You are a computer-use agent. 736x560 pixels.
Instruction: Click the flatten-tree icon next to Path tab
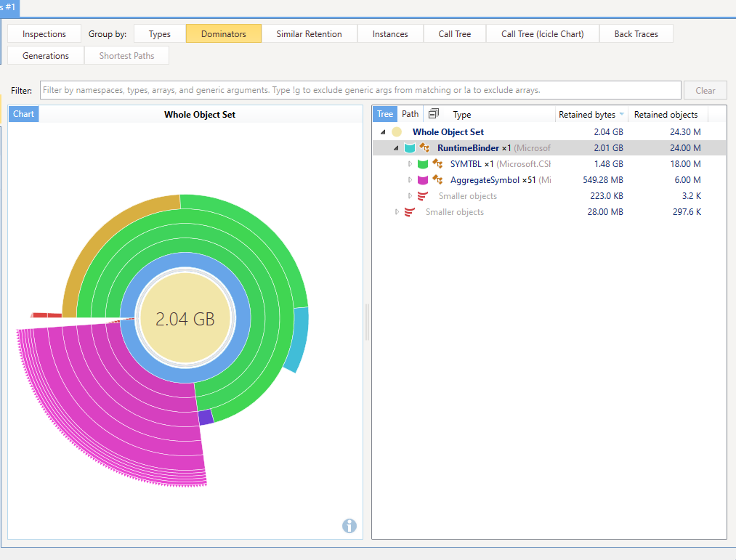point(434,113)
